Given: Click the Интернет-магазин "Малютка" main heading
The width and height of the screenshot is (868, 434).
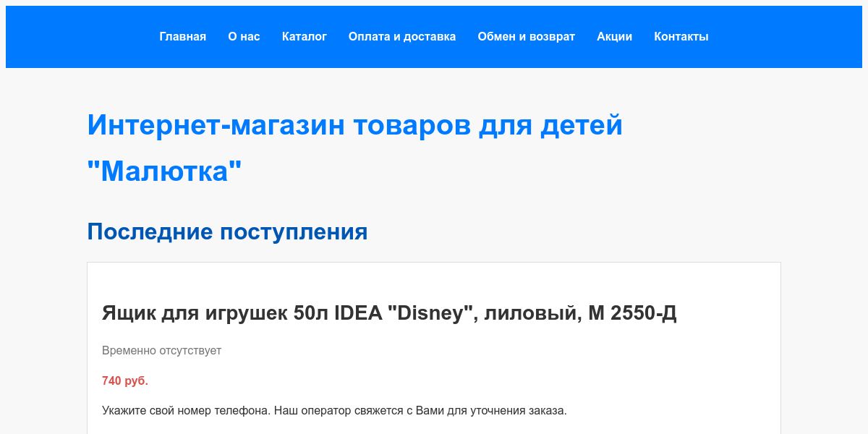Looking at the screenshot, I should (x=355, y=148).
